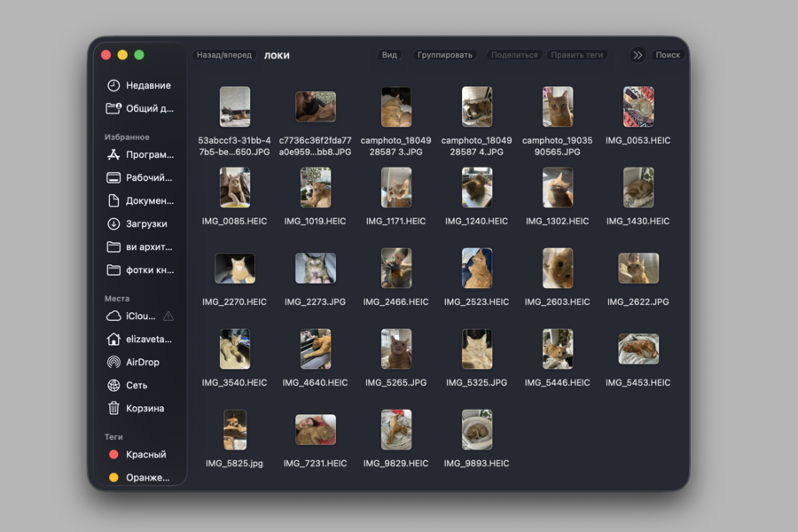Click the Докумен... document icon
The width and height of the screenshot is (798, 532).
click(x=113, y=200)
